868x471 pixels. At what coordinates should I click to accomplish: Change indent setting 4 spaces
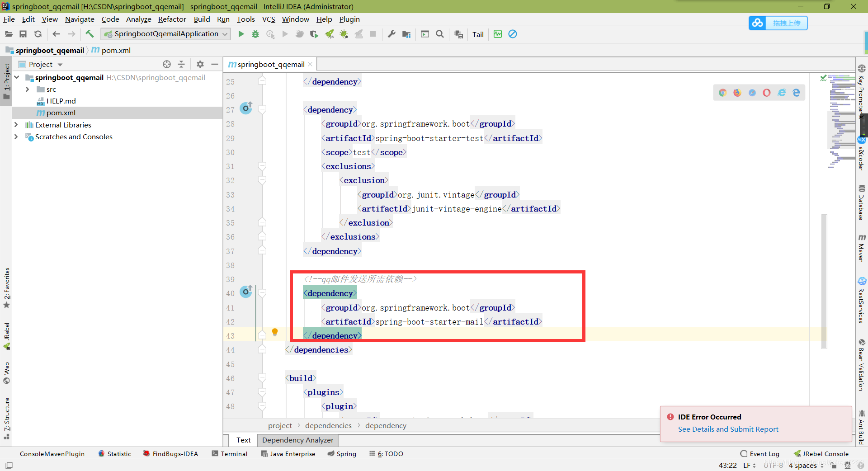[806, 465]
